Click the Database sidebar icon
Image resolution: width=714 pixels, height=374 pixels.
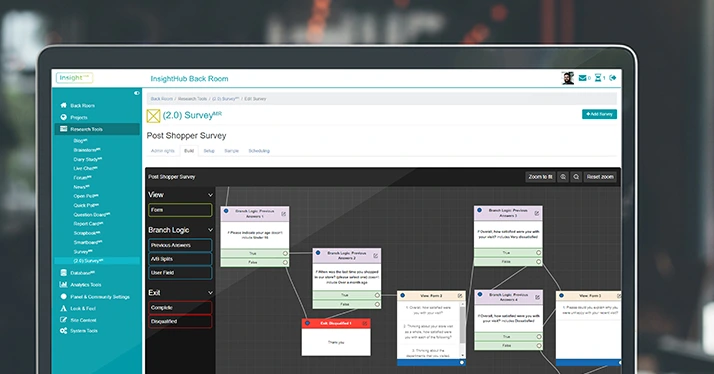[63, 273]
